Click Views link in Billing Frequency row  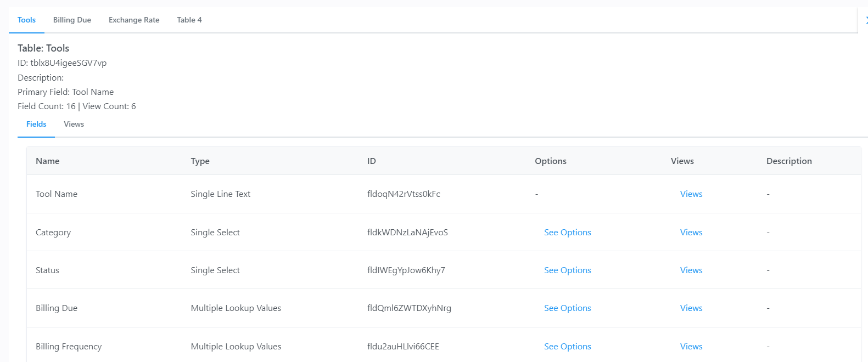click(691, 347)
